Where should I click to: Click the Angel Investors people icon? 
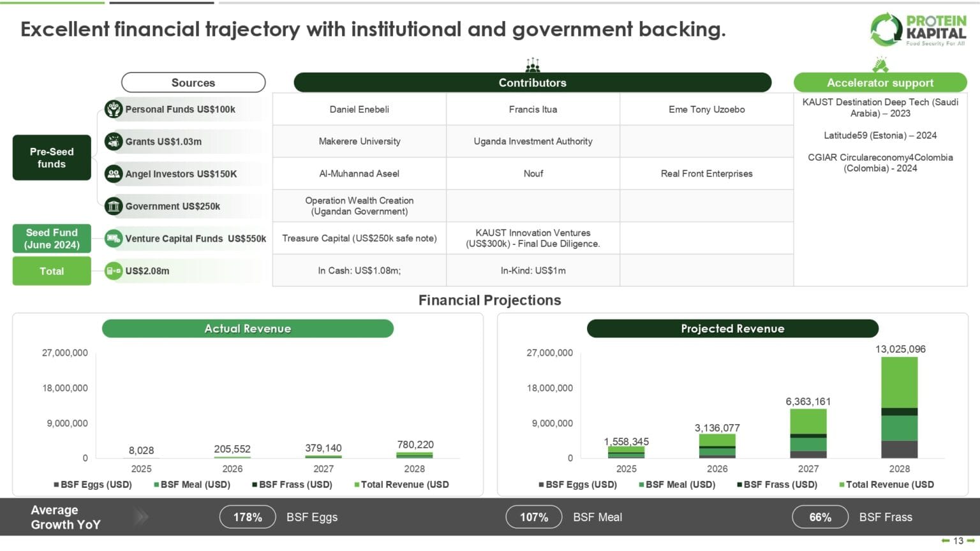click(x=114, y=173)
